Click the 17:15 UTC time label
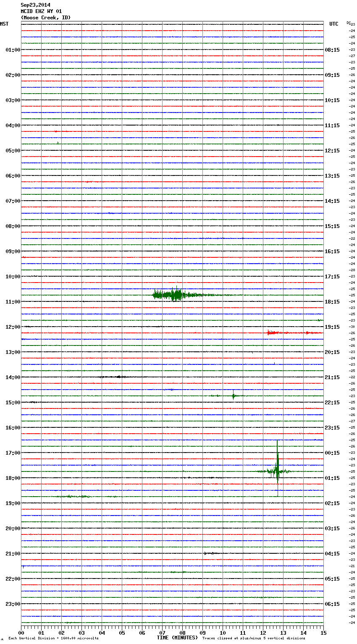This screenshot has width=357, height=644. tap(332, 277)
